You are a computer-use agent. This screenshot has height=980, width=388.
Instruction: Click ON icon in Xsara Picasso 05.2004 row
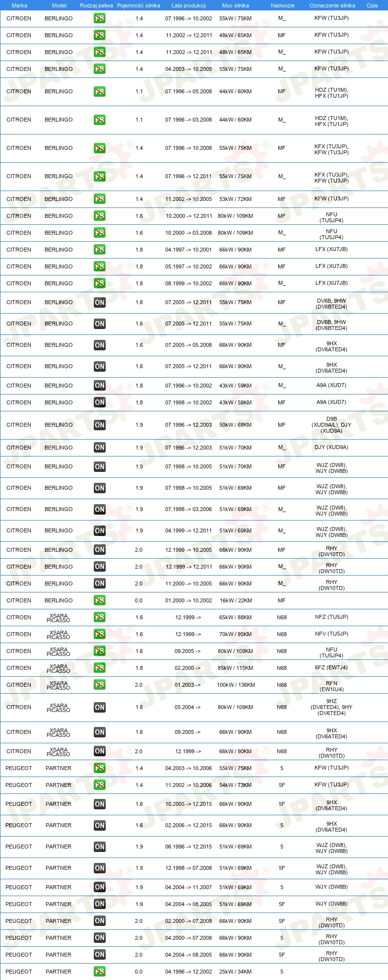coord(100,707)
